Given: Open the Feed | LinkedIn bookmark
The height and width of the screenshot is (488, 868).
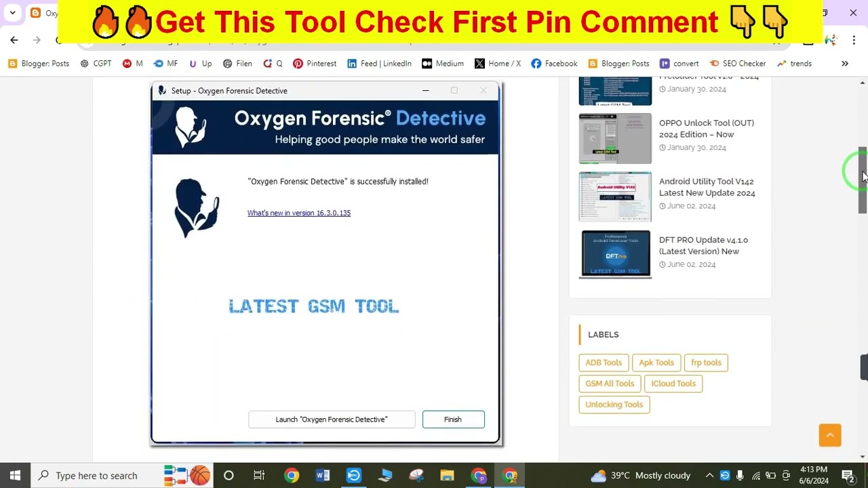Looking at the screenshot, I should click(x=378, y=63).
